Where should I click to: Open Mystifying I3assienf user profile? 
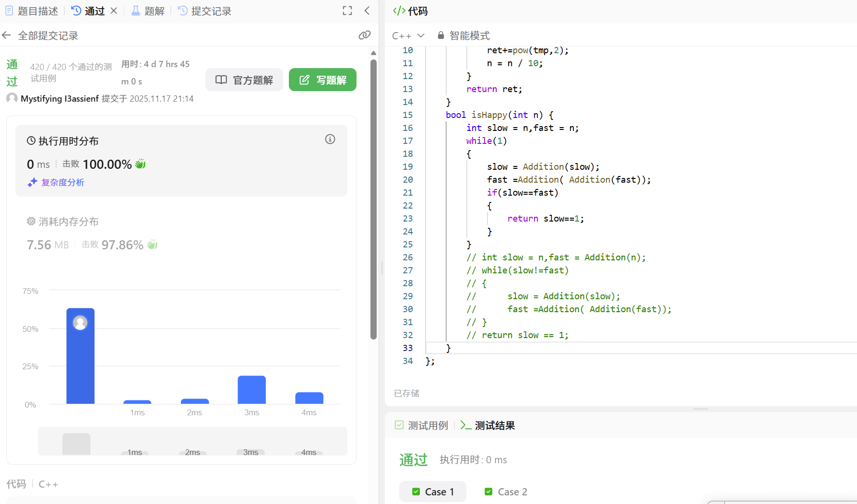pos(60,99)
